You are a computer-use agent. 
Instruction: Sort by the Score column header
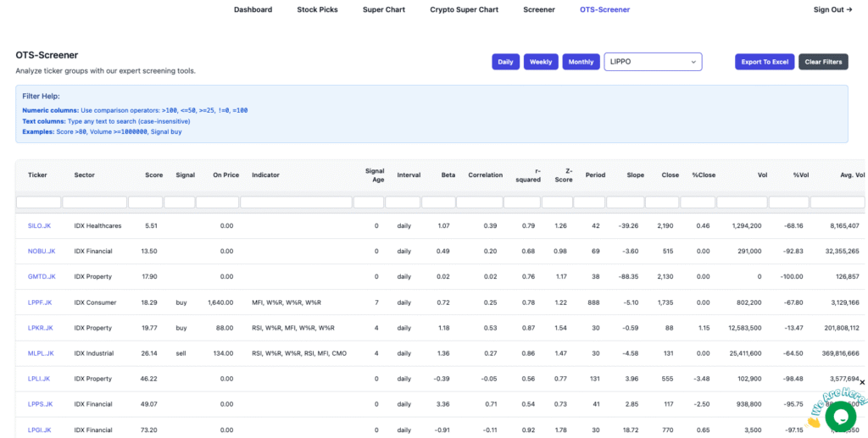click(x=153, y=175)
